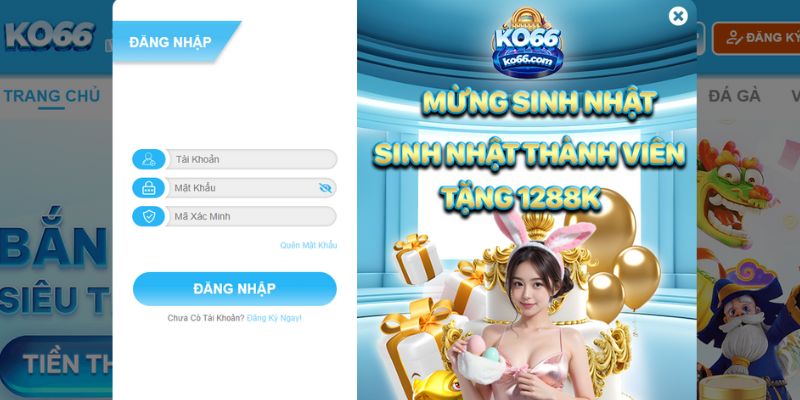The width and height of the screenshot is (800, 400).
Task: Focus the Tài Khoản username field
Action: point(251,159)
